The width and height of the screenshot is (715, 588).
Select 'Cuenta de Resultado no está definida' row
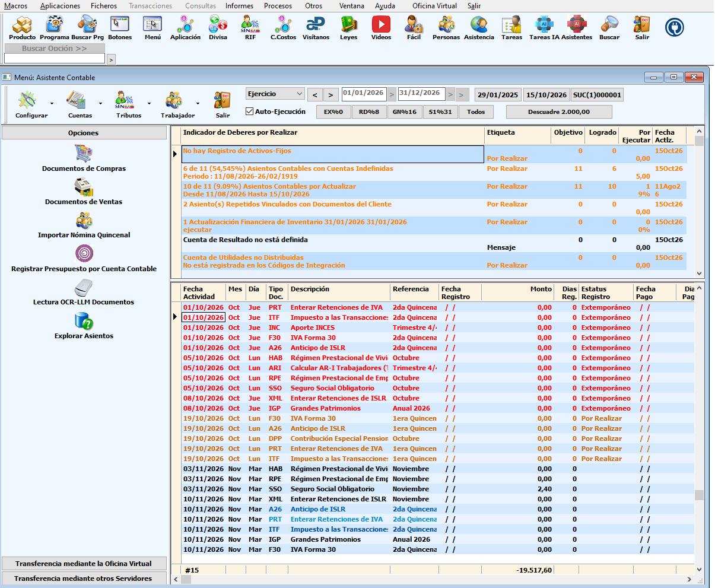(434, 244)
